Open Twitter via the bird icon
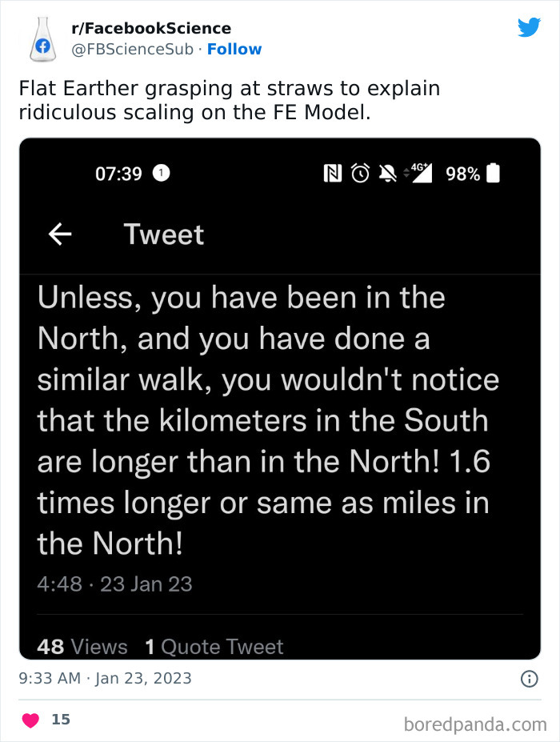This screenshot has width=560, height=742. pyautogui.click(x=530, y=27)
